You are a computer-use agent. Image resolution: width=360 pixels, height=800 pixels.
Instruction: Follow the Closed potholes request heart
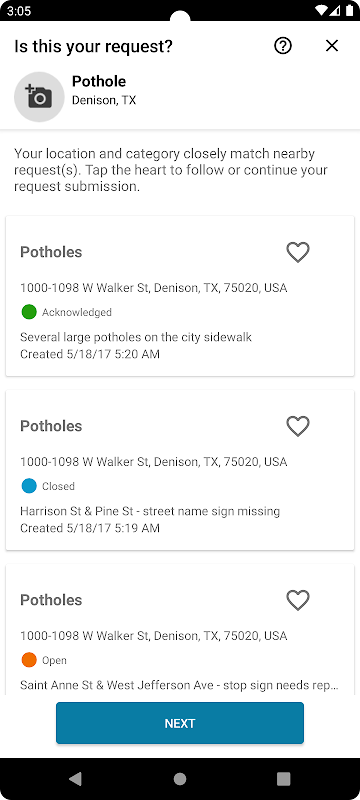point(298,426)
